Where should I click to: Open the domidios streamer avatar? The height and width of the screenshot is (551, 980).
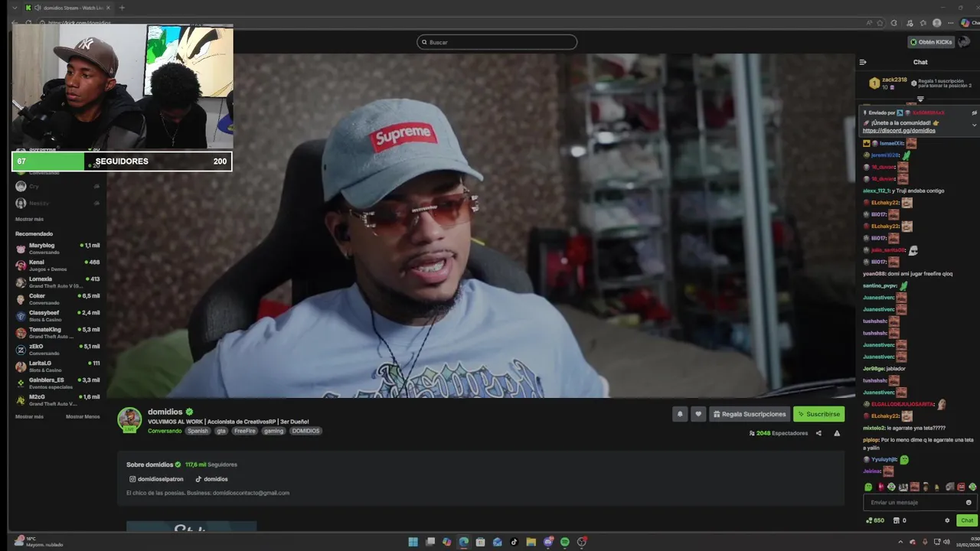[129, 419]
